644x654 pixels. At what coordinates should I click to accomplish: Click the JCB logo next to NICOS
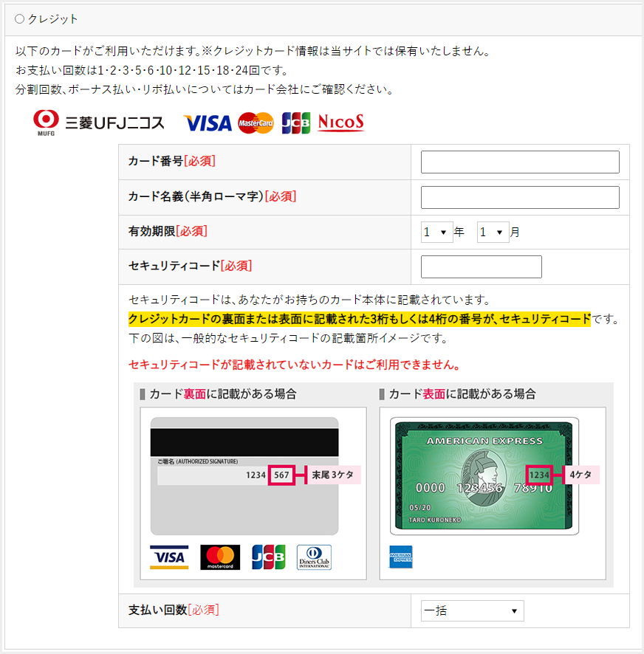296,123
